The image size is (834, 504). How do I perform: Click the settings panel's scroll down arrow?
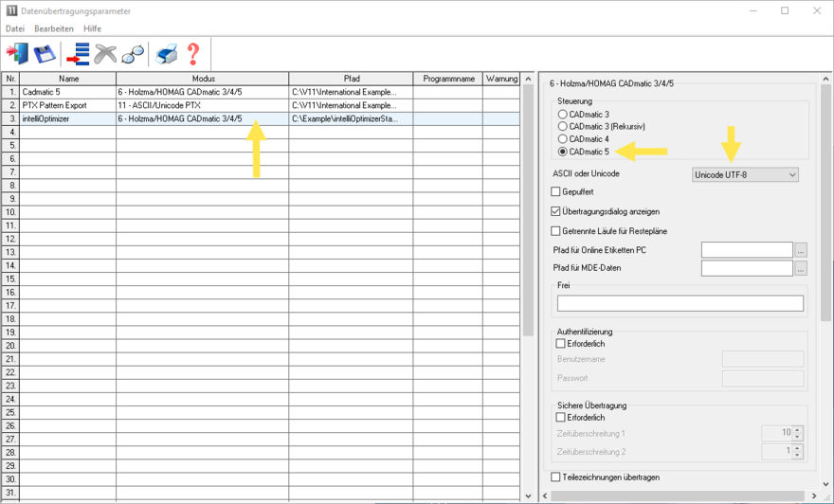coord(825,484)
